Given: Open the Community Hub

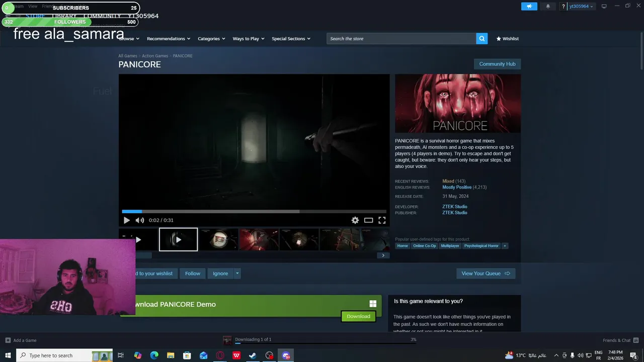Looking at the screenshot, I should [497, 64].
